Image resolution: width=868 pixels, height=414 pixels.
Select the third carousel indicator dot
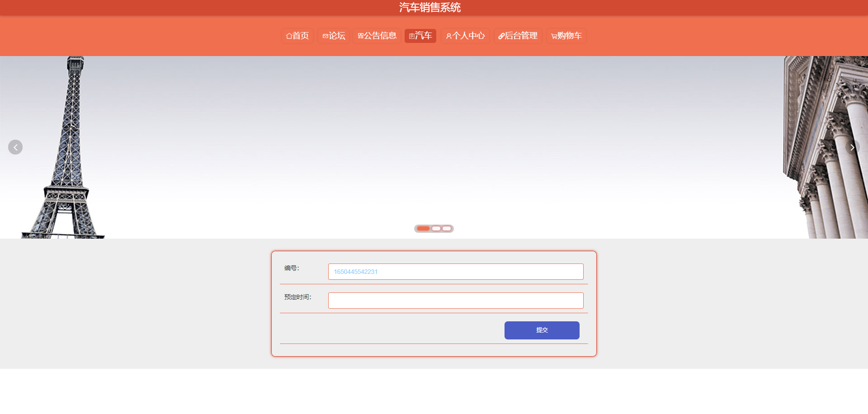pos(447,228)
